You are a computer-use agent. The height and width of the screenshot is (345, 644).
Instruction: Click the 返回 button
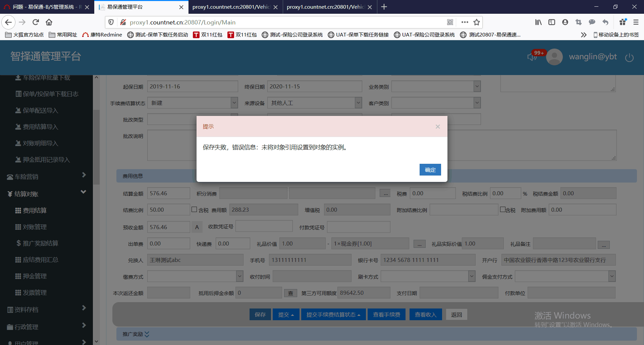[x=457, y=315]
